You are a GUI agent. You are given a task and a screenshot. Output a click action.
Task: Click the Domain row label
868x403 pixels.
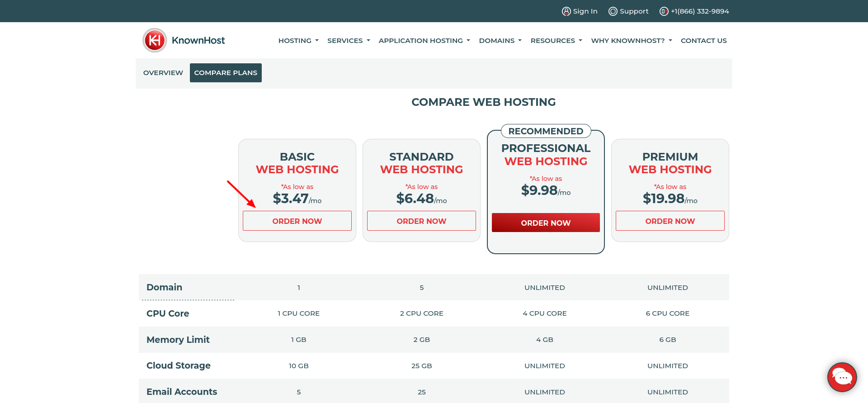[164, 287]
